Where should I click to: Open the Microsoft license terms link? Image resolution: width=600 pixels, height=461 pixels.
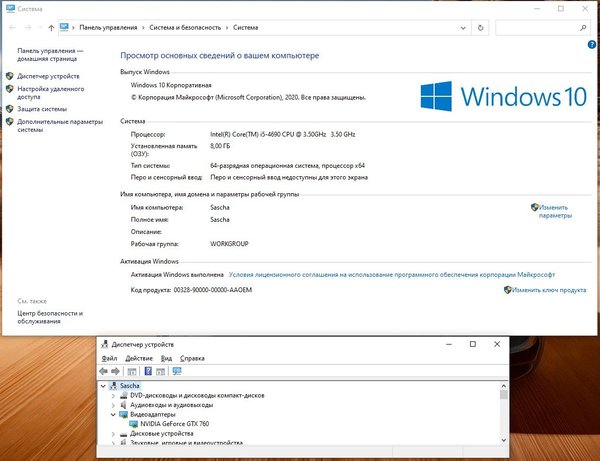click(x=391, y=275)
